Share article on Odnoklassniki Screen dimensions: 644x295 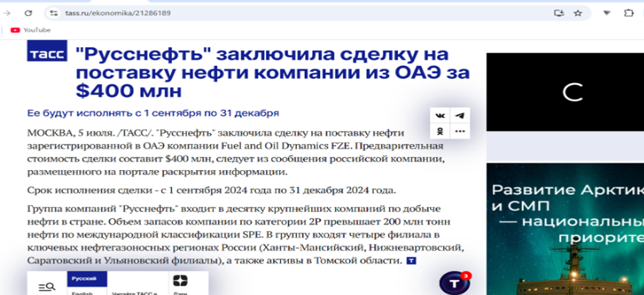tap(440, 132)
